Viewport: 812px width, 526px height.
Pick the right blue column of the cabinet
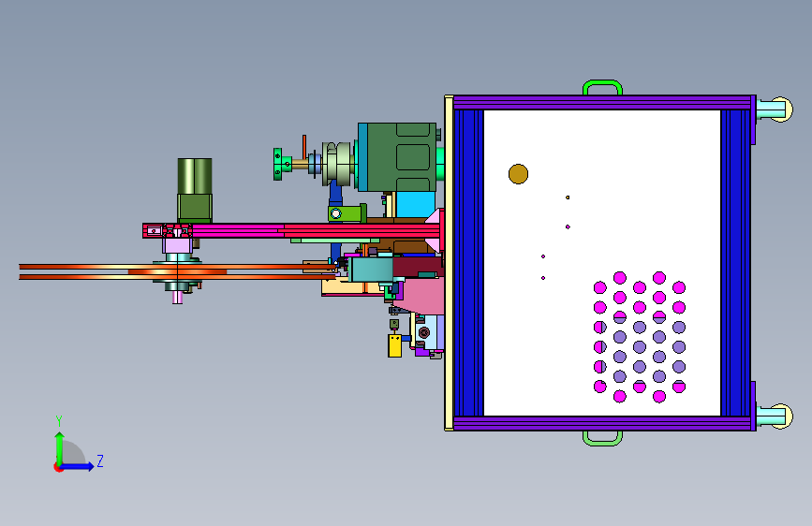pos(735,263)
